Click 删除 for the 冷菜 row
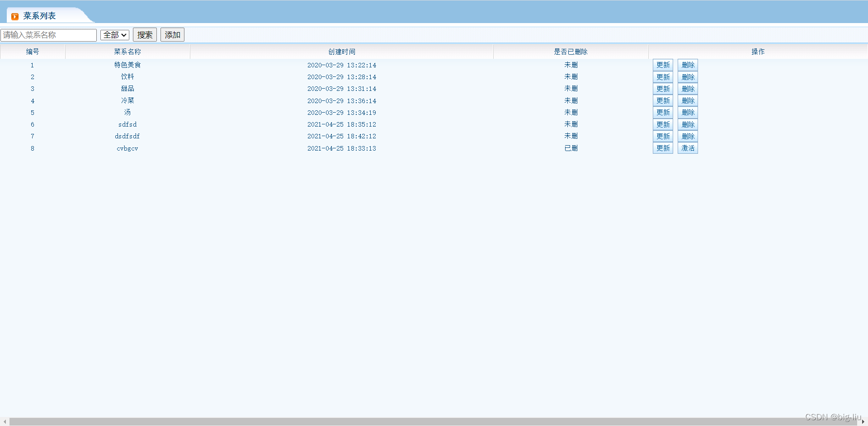Image resolution: width=868 pixels, height=426 pixels. point(688,100)
